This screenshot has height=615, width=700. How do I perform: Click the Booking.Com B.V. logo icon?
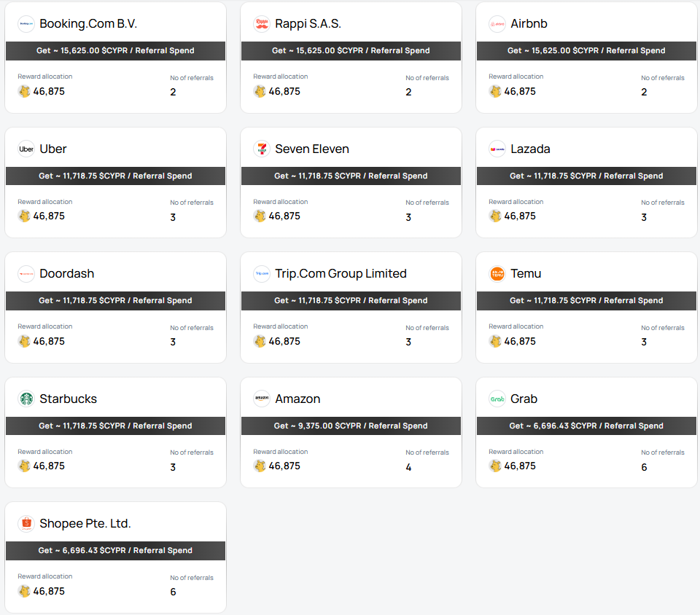pyautogui.click(x=26, y=24)
